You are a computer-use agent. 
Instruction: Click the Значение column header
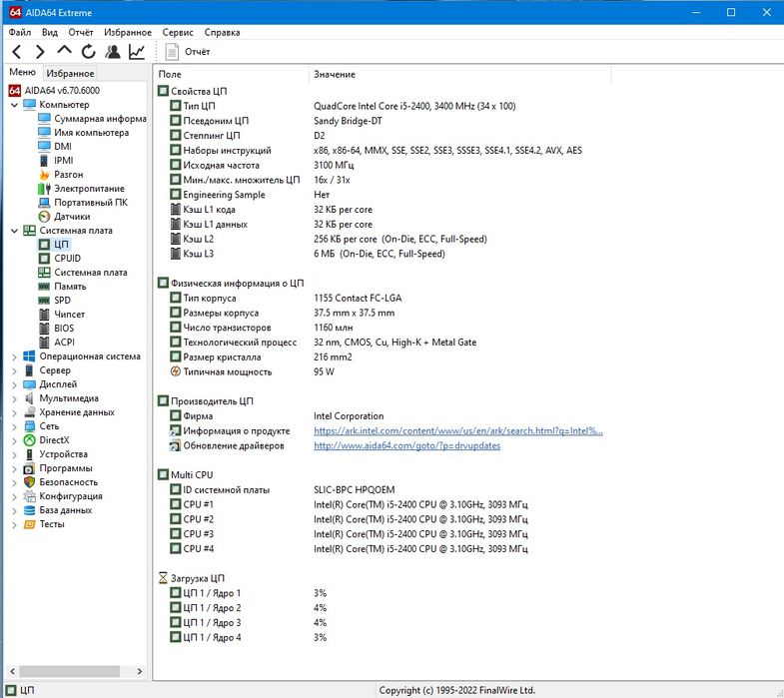point(459,75)
